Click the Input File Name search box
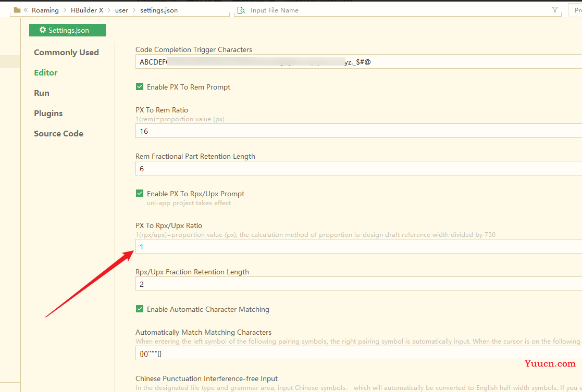This screenshot has width=582, height=392. click(x=397, y=10)
